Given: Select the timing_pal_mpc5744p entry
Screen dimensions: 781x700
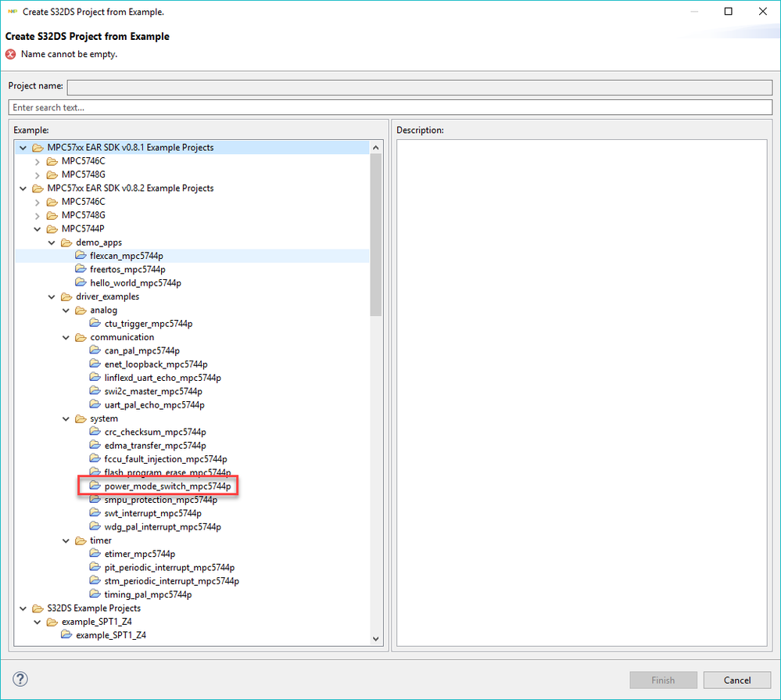Looking at the screenshot, I should (148, 594).
